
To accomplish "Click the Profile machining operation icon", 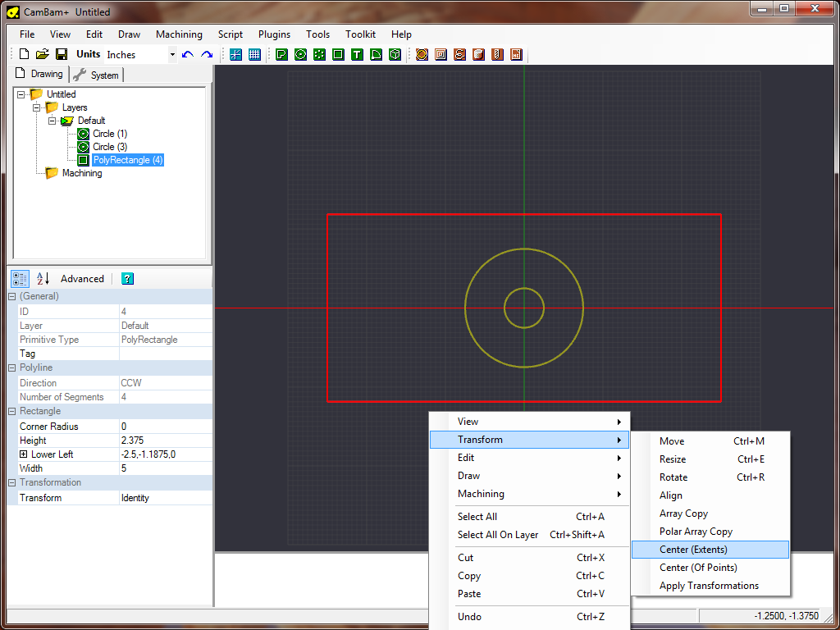I will pyautogui.click(x=422, y=55).
